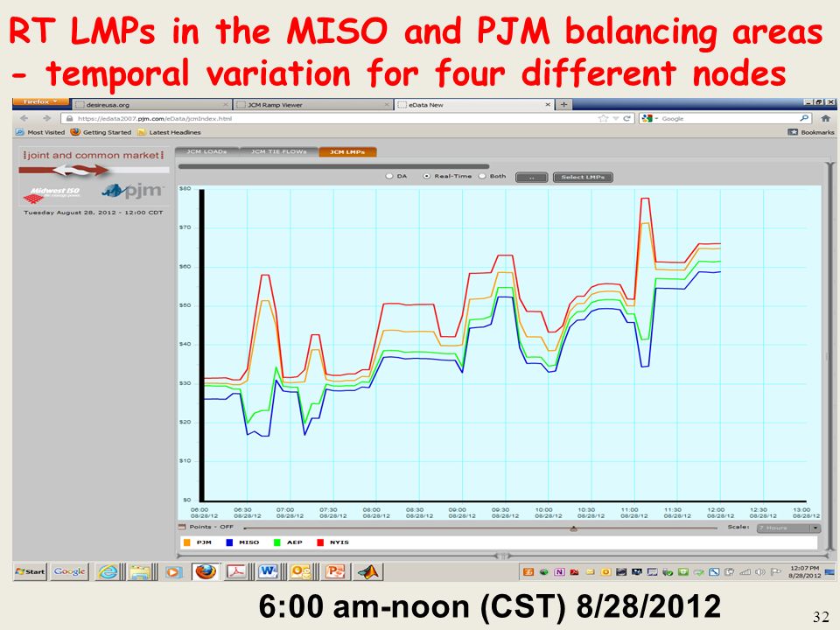The image size is (840, 630).
Task: Open the Scale dropdown
Action: click(x=788, y=528)
